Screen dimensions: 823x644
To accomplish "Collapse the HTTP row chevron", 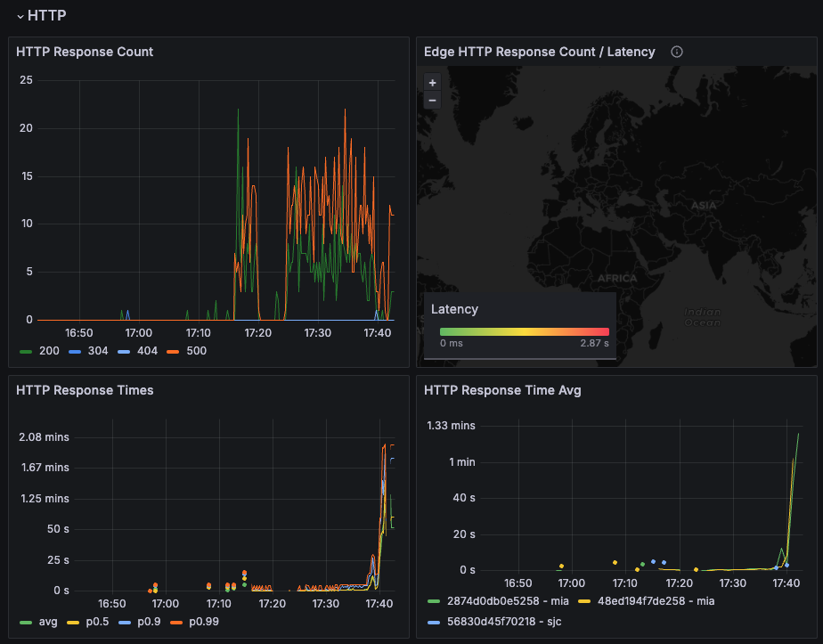I will [x=20, y=16].
